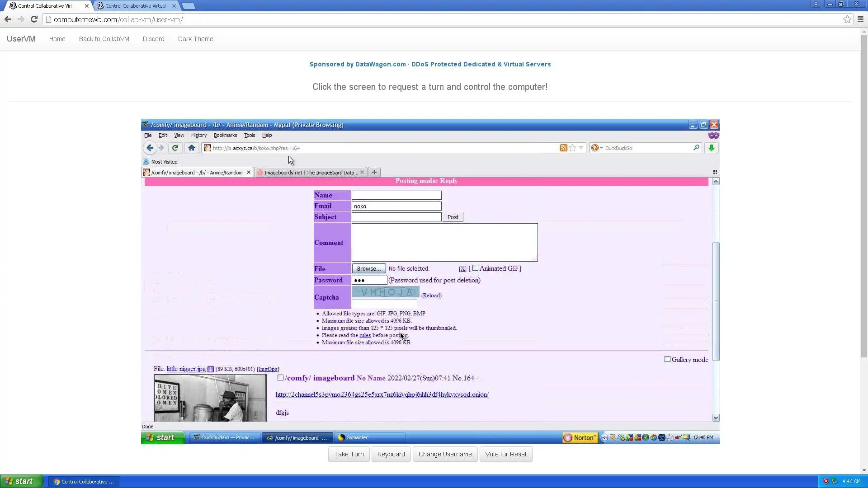Enable the Animated GIF checkbox
The width and height of the screenshot is (868, 488).
(475, 268)
